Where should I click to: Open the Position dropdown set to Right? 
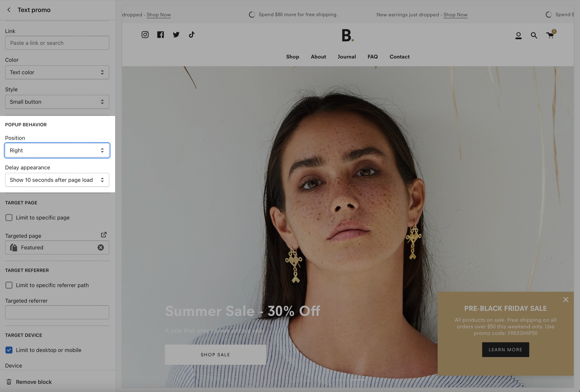57,150
